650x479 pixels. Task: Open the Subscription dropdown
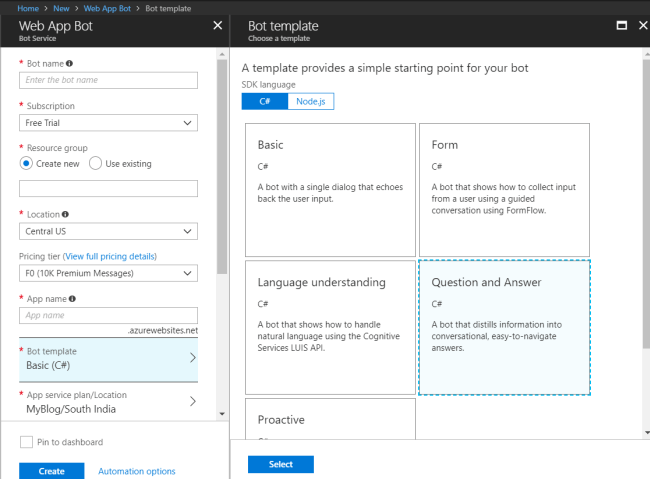pos(108,123)
